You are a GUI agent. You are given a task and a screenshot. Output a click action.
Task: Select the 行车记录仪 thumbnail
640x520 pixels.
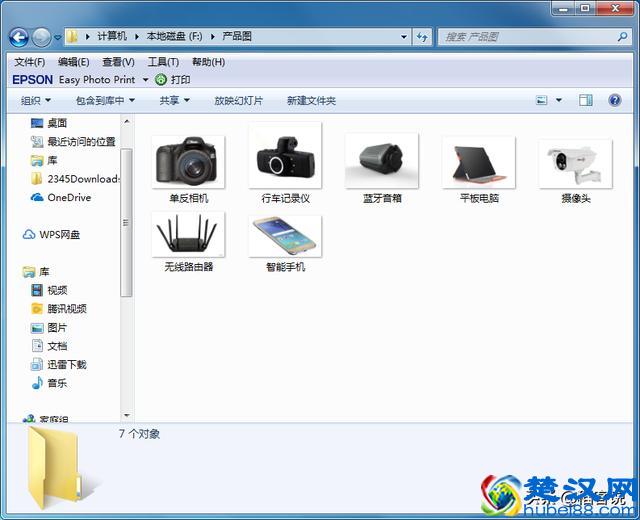click(285, 155)
